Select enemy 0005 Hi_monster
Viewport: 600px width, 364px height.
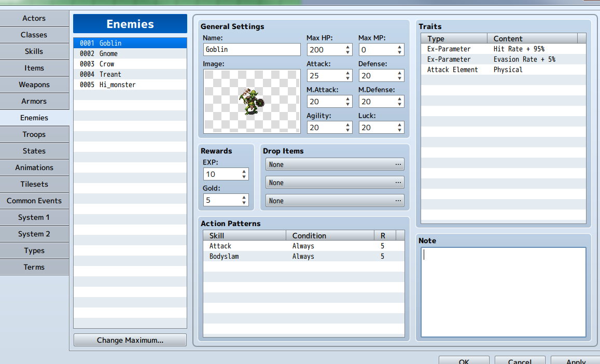coord(130,85)
